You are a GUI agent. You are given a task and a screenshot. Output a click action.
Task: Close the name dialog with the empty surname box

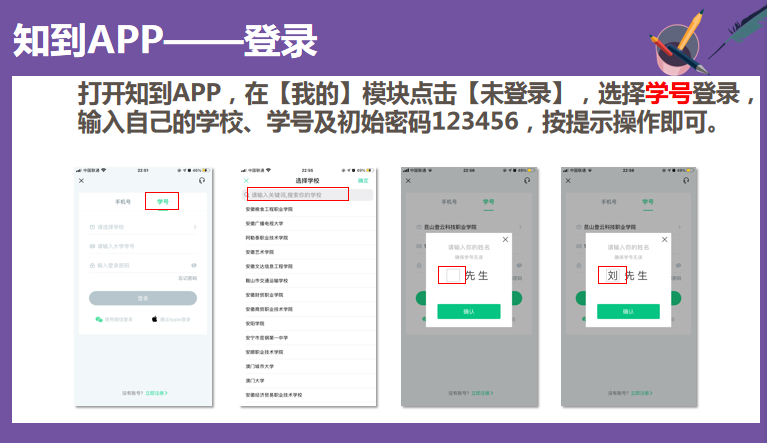(x=505, y=240)
